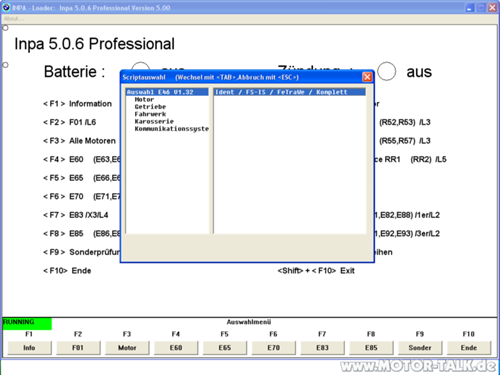Select Auswahl E46 V1.32 header entry
500x375 pixels.
(167, 92)
